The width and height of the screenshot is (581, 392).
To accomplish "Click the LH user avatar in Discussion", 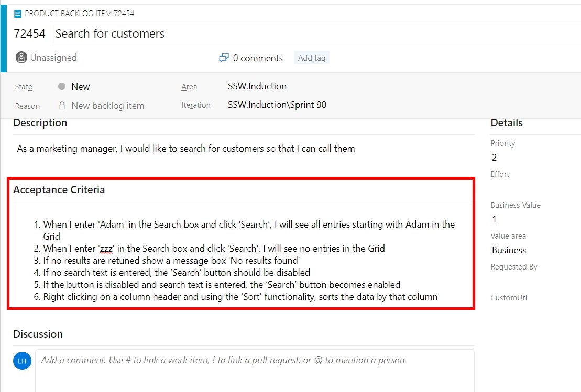I will click(22, 361).
